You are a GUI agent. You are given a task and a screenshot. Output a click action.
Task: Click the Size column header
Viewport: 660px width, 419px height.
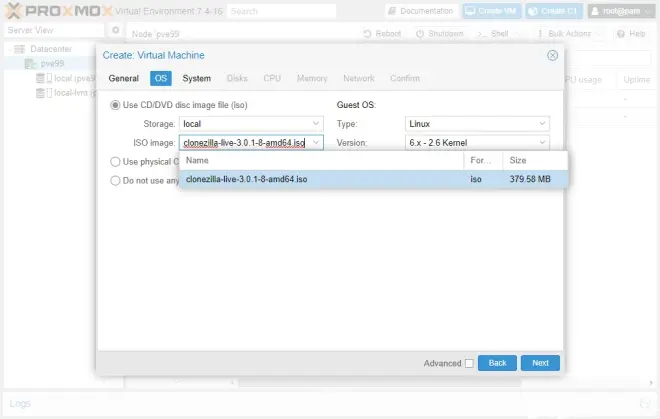(535, 160)
